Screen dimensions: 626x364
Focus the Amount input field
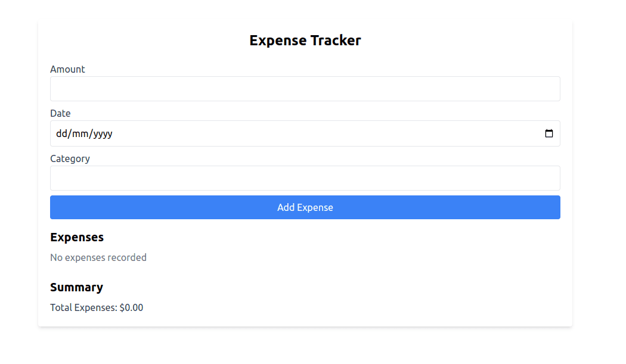pos(305,88)
